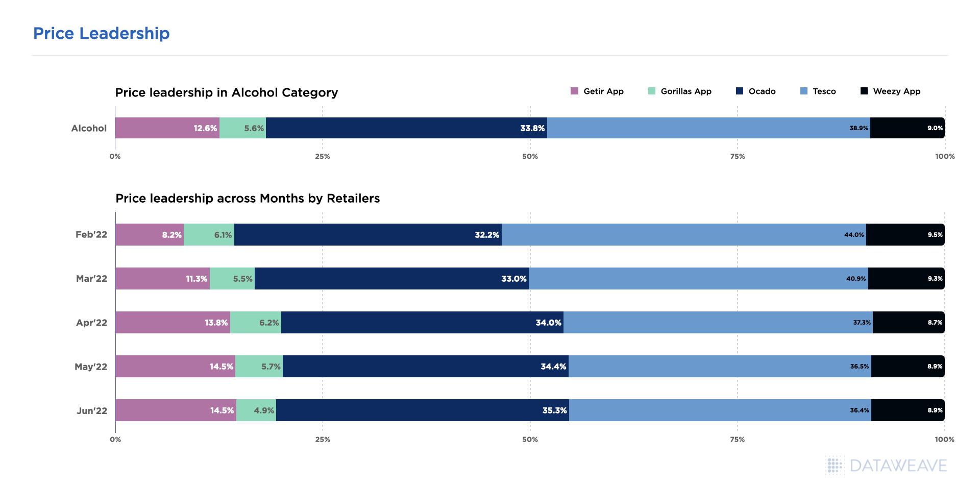
Task: Click the Alcohol Ocado 33.8% bar segment
Action: (406, 128)
